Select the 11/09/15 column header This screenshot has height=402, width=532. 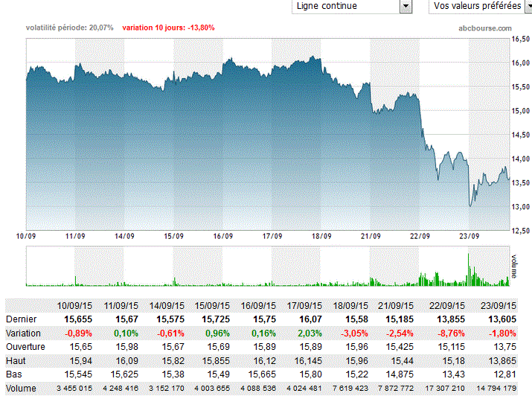click(x=121, y=306)
